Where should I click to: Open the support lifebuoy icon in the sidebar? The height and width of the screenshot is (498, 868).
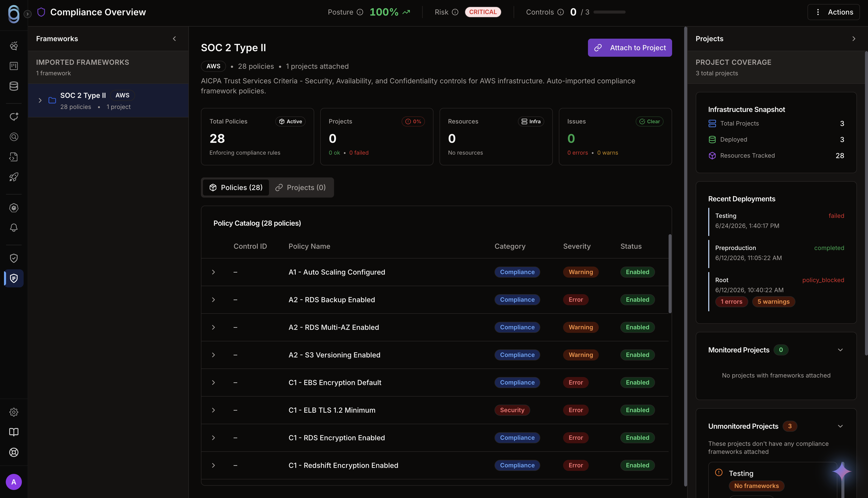(x=14, y=453)
